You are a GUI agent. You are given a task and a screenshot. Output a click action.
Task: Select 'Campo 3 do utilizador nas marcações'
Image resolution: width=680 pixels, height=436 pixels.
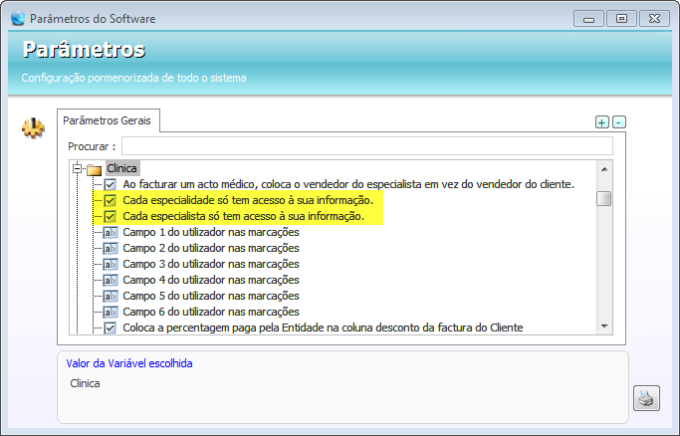211,264
